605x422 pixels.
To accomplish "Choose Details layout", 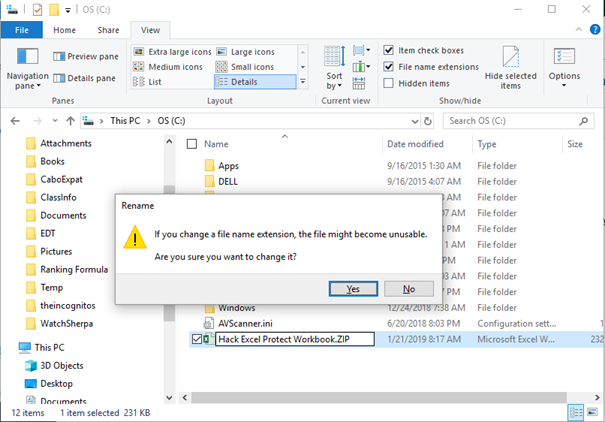I will pos(255,82).
